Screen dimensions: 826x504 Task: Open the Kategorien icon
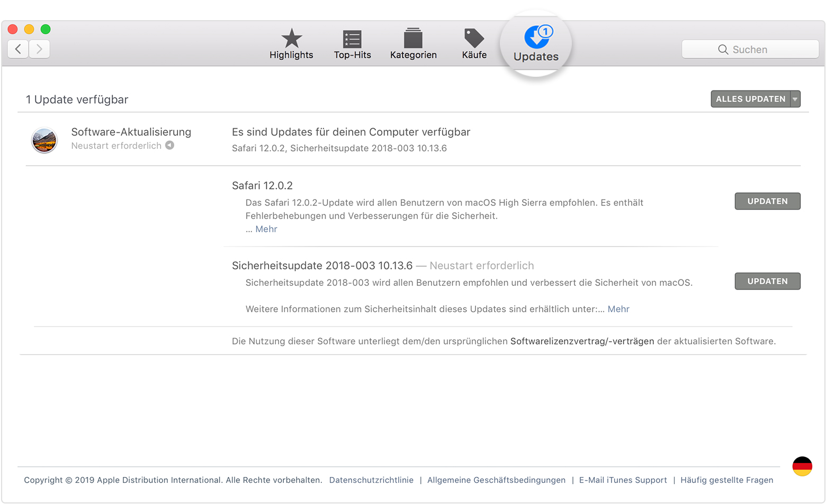tap(413, 38)
